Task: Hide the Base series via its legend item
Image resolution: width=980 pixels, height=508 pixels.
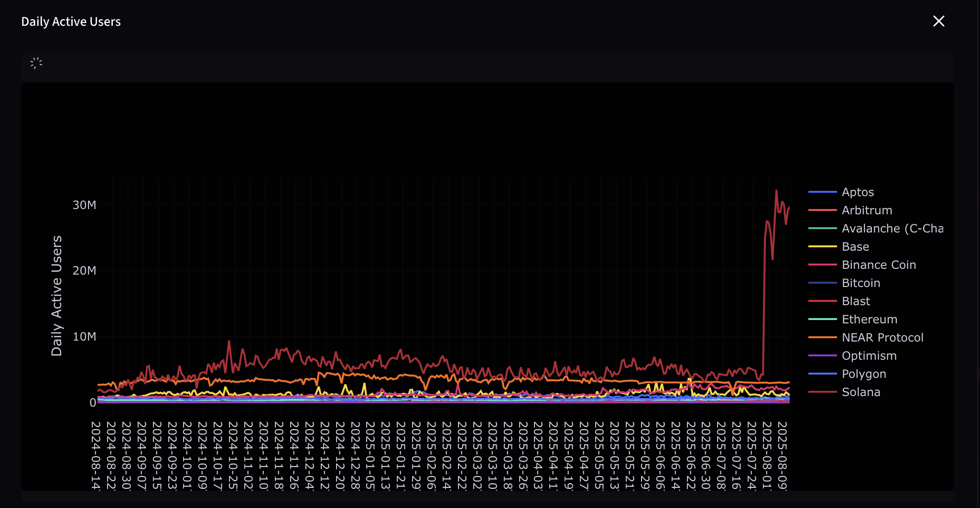Action: point(855,246)
